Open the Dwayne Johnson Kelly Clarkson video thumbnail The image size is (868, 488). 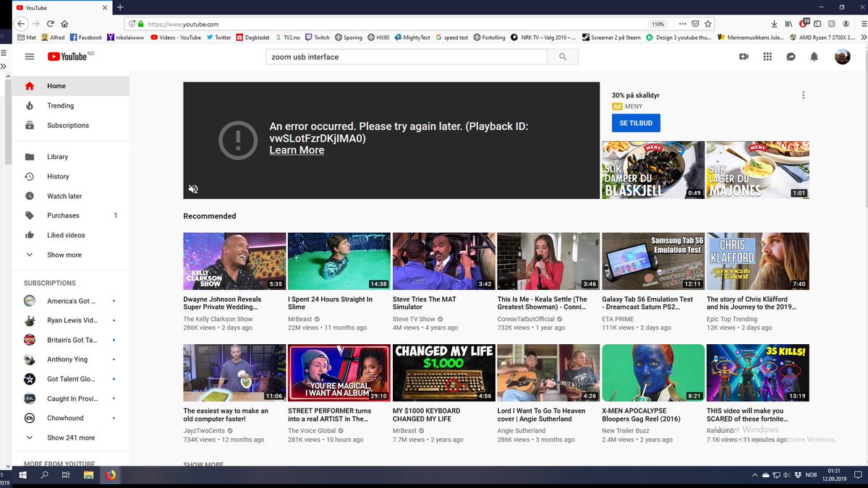click(234, 261)
